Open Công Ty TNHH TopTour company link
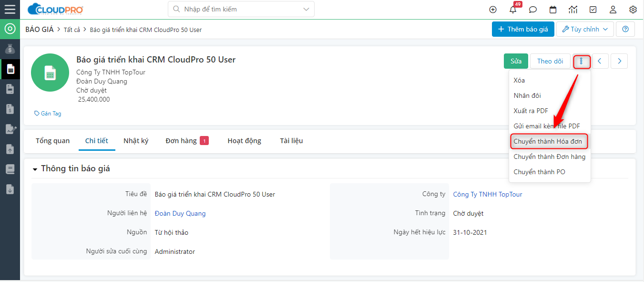The height and width of the screenshot is (282, 644). click(488, 194)
